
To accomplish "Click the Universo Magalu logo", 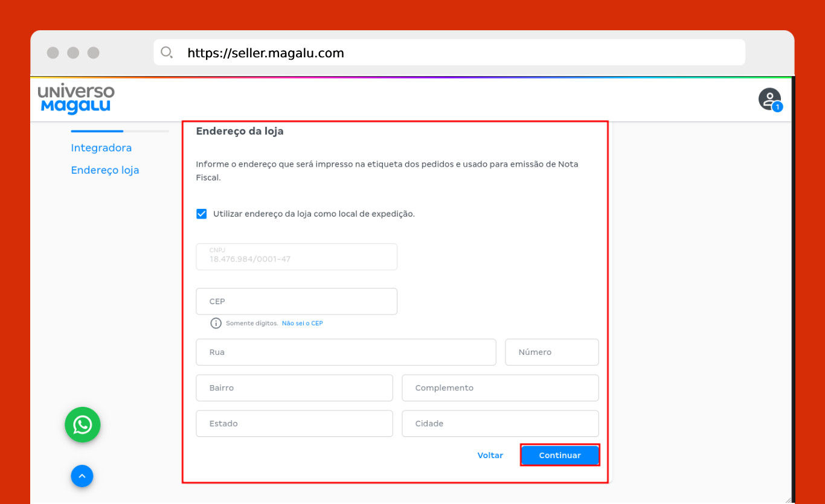I will tap(76, 99).
